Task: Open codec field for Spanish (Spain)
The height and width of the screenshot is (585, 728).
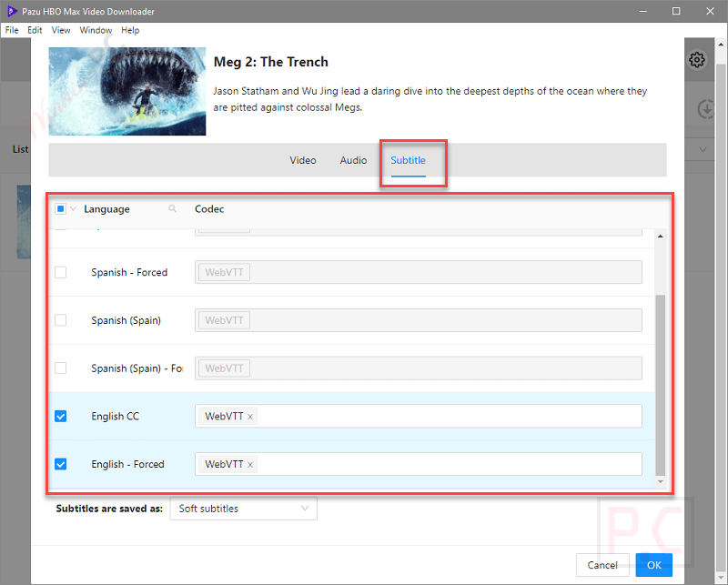Action: click(x=419, y=320)
